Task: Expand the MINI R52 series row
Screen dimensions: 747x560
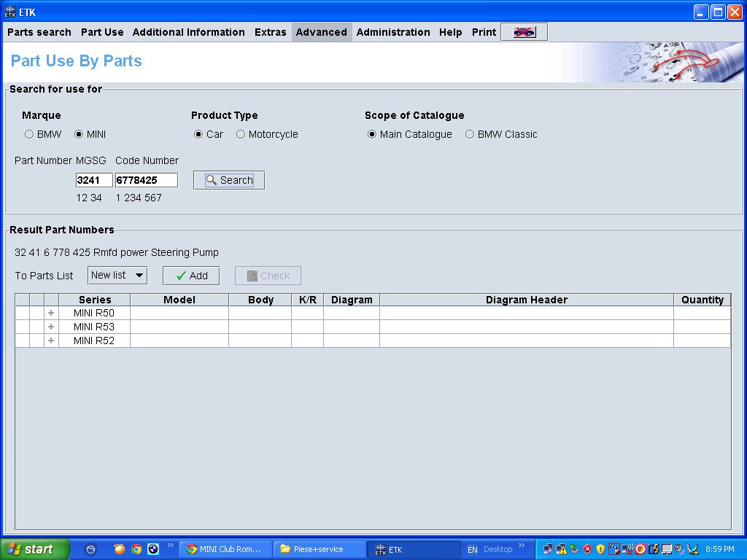Action: tap(51, 341)
